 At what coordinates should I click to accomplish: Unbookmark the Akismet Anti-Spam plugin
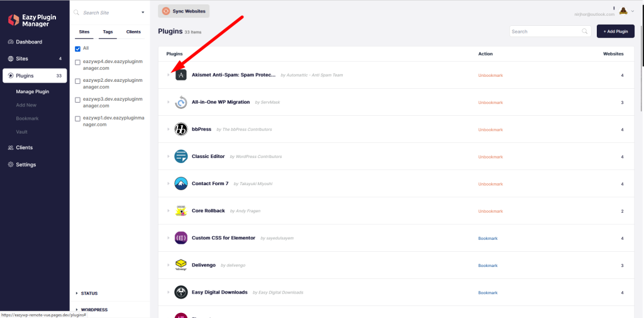[491, 76]
